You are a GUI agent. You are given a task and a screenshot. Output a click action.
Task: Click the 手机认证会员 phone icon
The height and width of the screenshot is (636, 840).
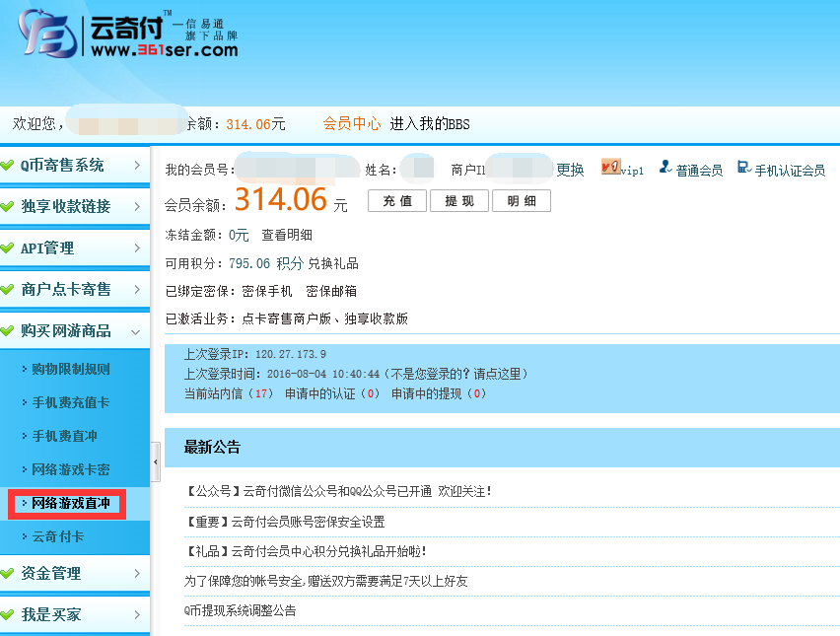point(743,168)
